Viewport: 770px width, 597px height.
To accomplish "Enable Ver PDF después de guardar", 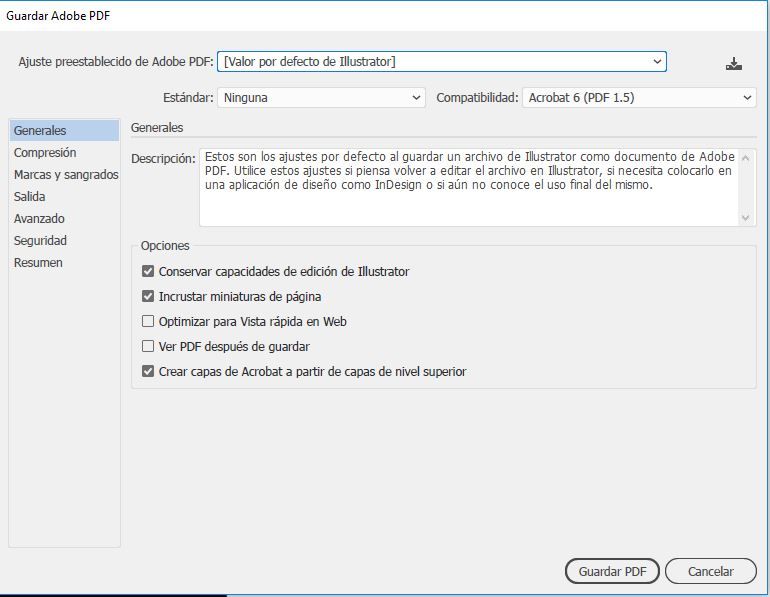I will pos(148,346).
